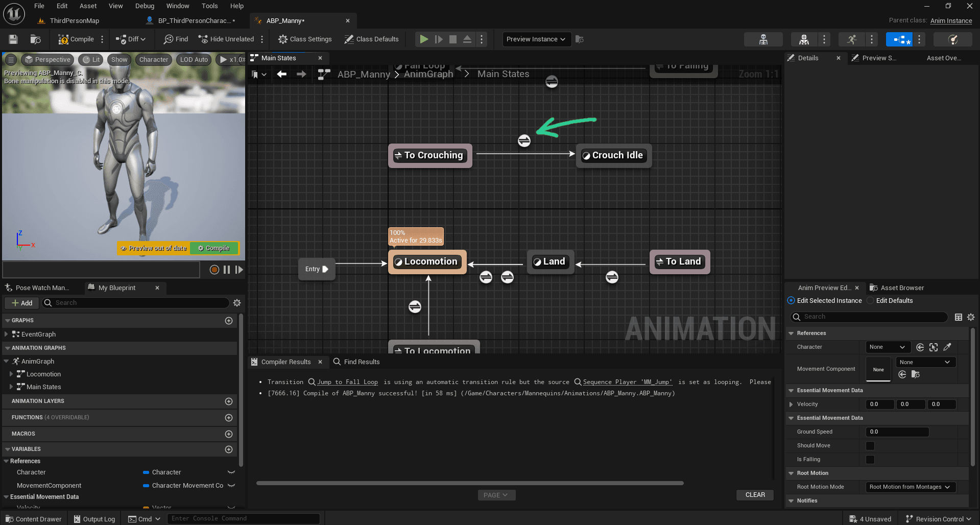Click the toolbar Stop simulation square icon
Image resolution: width=980 pixels, height=525 pixels.
click(x=453, y=39)
